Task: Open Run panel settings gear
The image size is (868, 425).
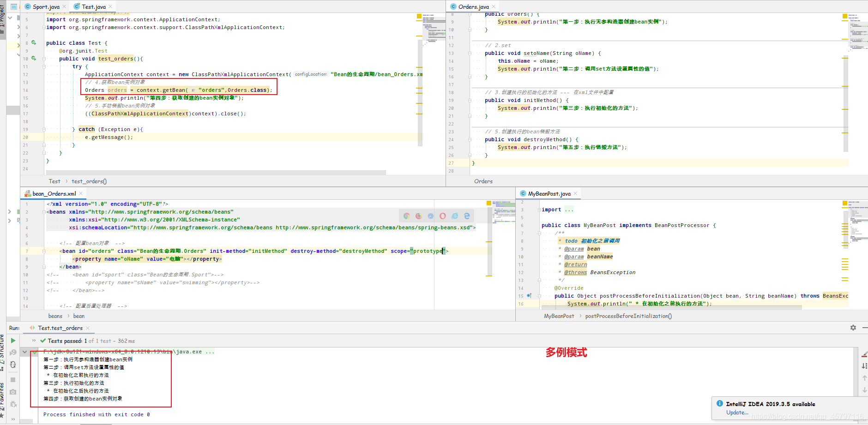Action: (853, 328)
